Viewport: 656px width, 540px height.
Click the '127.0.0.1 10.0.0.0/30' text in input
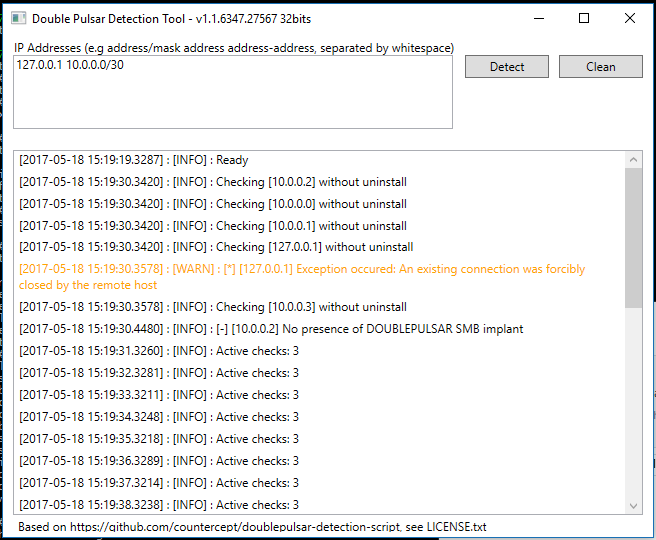pyautogui.click(x=70, y=65)
